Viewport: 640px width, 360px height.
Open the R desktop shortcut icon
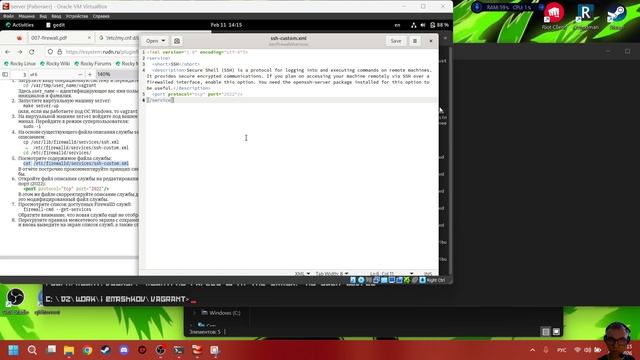(586, 16)
